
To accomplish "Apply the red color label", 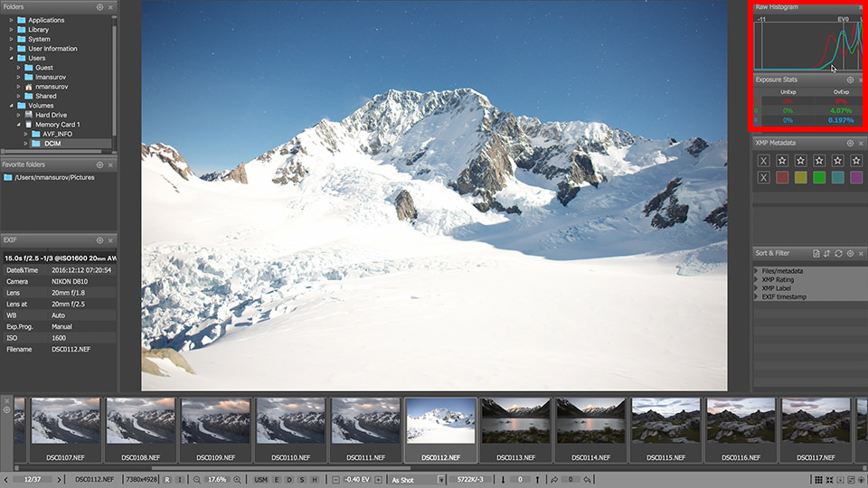I will pyautogui.click(x=782, y=177).
